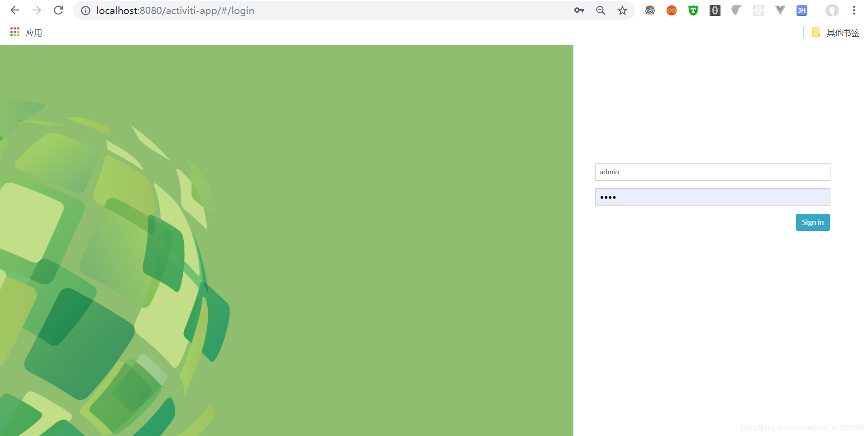View site information icon beside URL
Viewport: 868px width, 436px height.
(86, 10)
